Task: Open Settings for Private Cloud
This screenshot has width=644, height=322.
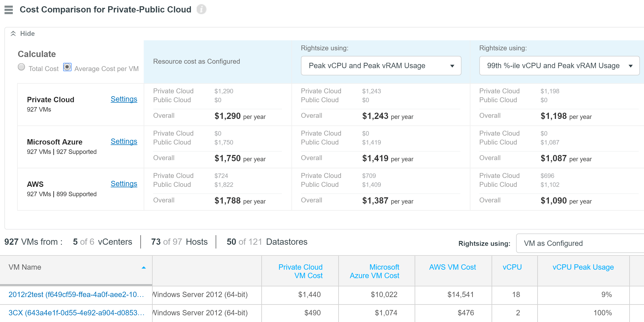Action: [124, 99]
